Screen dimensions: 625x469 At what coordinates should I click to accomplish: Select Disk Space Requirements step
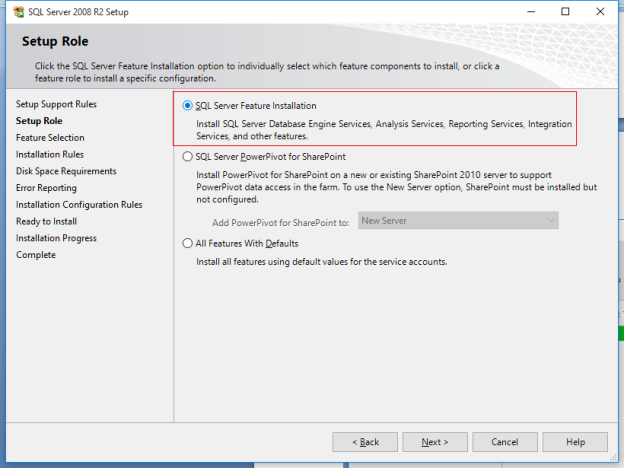pyautogui.click(x=66, y=171)
